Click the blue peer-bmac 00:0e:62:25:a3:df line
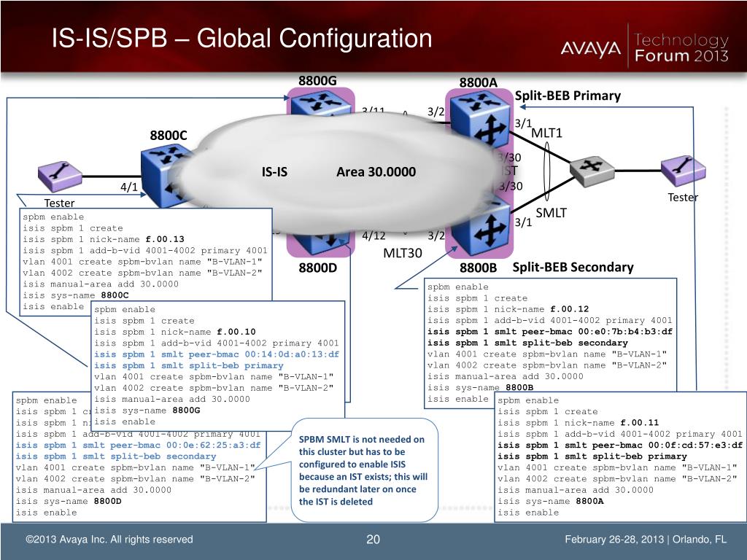The height and width of the screenshot is (560, 747). tap(138, 446)
